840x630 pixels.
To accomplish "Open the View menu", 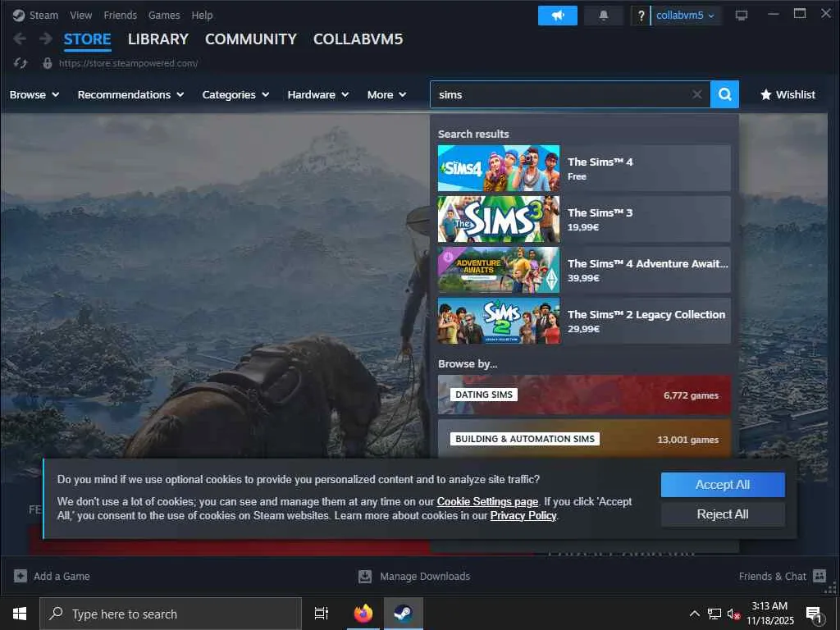I will click(x=81, y=15).
